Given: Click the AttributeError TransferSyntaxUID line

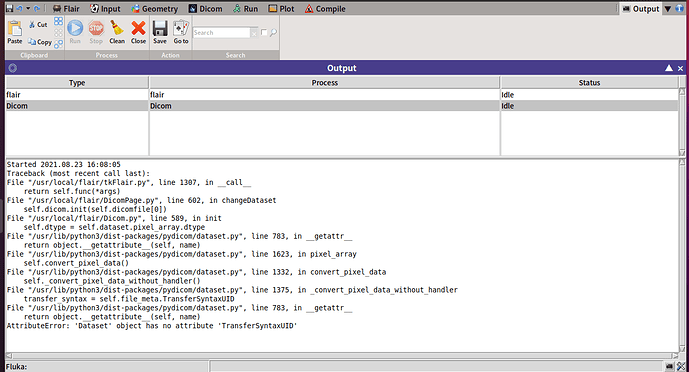Looking at the screenshot, I should [x=152, y=326].
